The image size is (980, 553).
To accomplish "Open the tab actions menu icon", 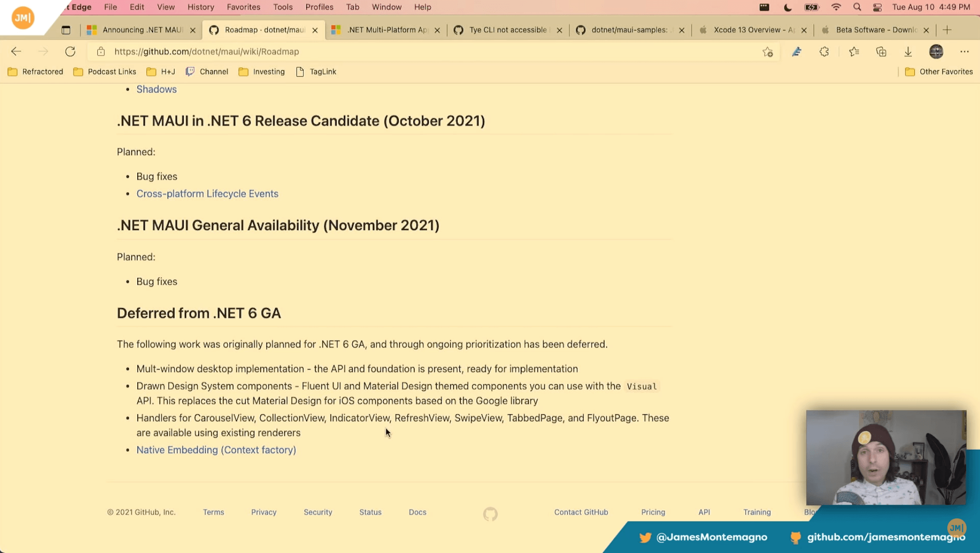I will pyautogui.click(x=66, y=30).
